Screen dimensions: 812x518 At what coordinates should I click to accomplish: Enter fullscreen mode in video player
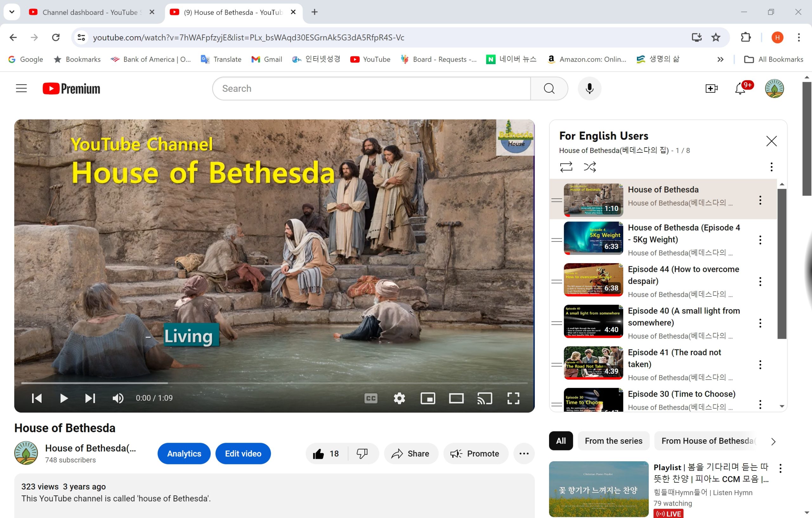[513, 398]
